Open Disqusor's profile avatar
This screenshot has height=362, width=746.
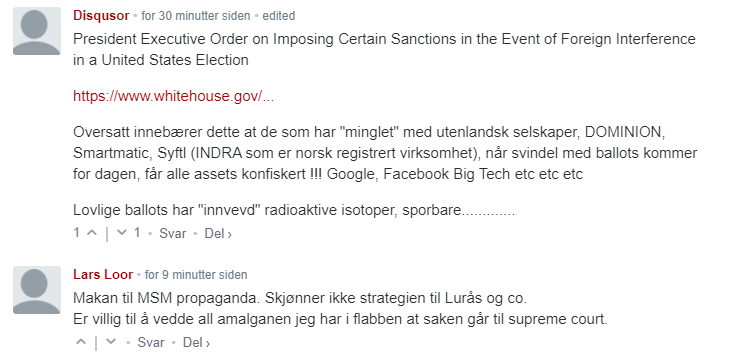tap(37, 31)
